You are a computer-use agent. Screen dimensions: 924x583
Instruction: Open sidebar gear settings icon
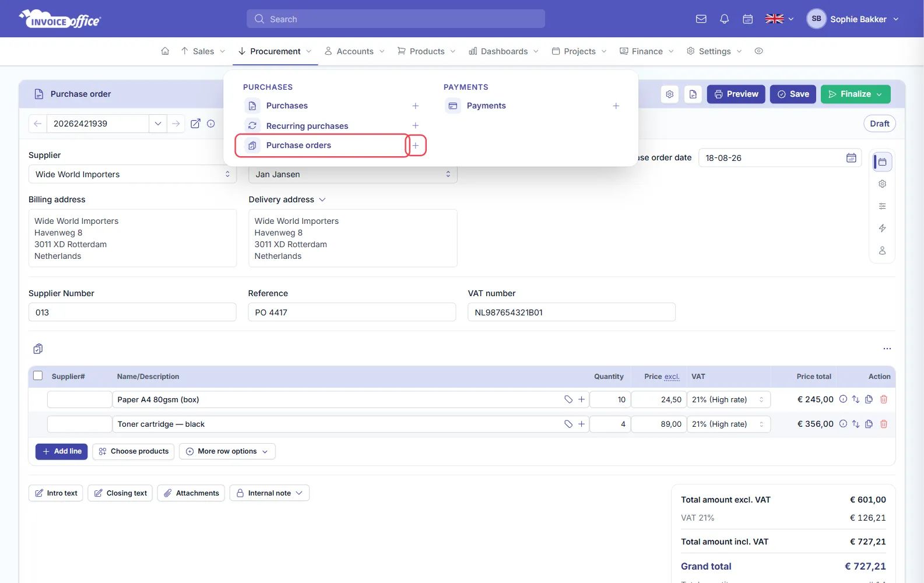882,184
